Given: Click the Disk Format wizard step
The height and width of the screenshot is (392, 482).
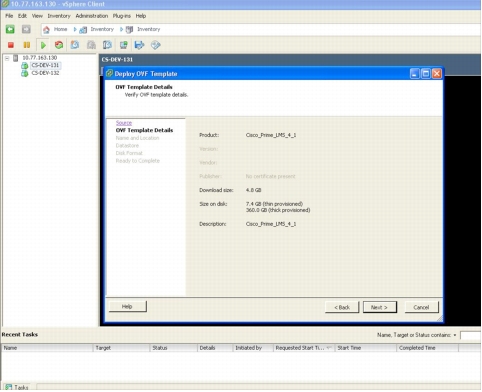Looking at the screenshot, I should 129,153.
